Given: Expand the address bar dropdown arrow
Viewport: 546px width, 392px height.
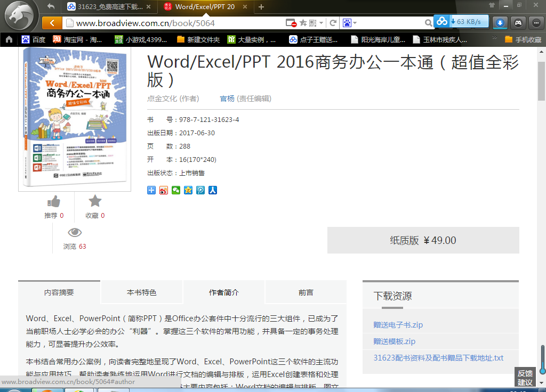Looking at the screenshot, I should coord(321,23).
